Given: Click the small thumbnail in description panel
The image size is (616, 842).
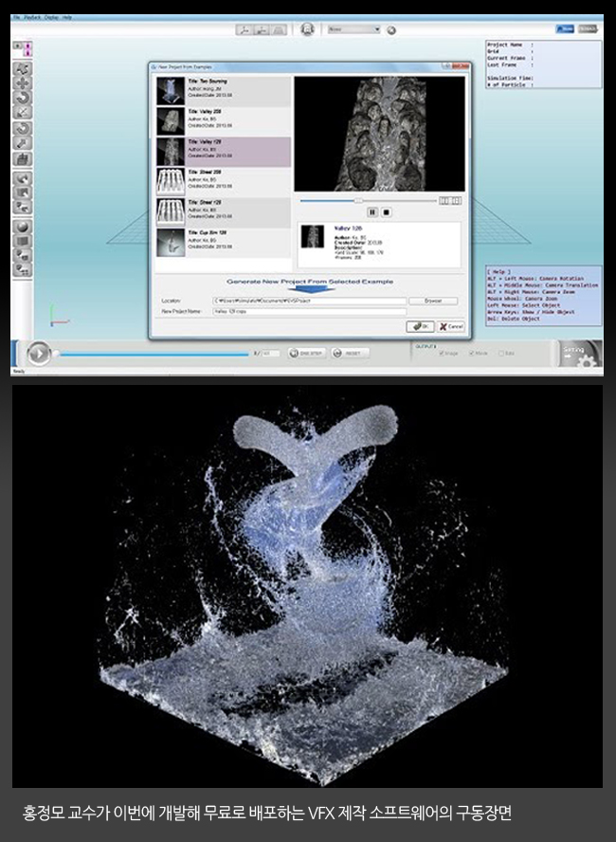Looking at the screenshot, I should (x=313, y=237).
